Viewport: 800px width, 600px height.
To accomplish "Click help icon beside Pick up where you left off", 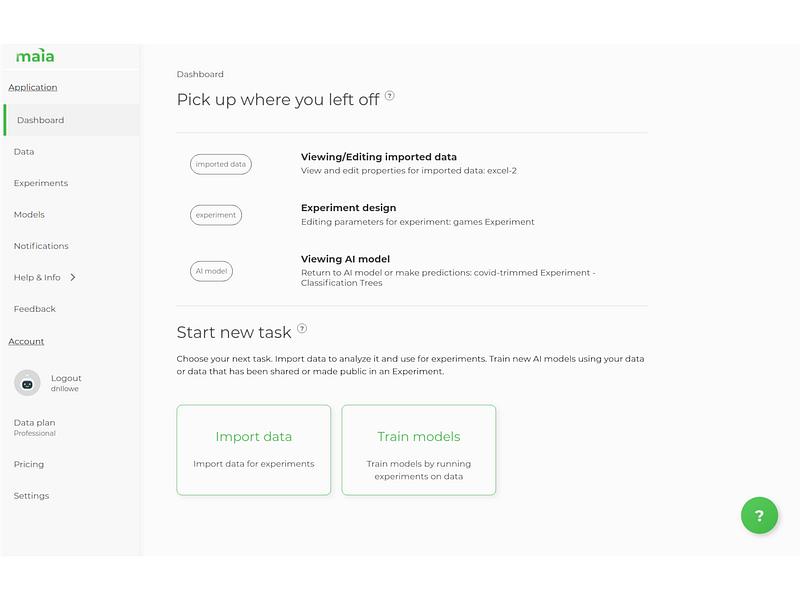I will 389,95.
